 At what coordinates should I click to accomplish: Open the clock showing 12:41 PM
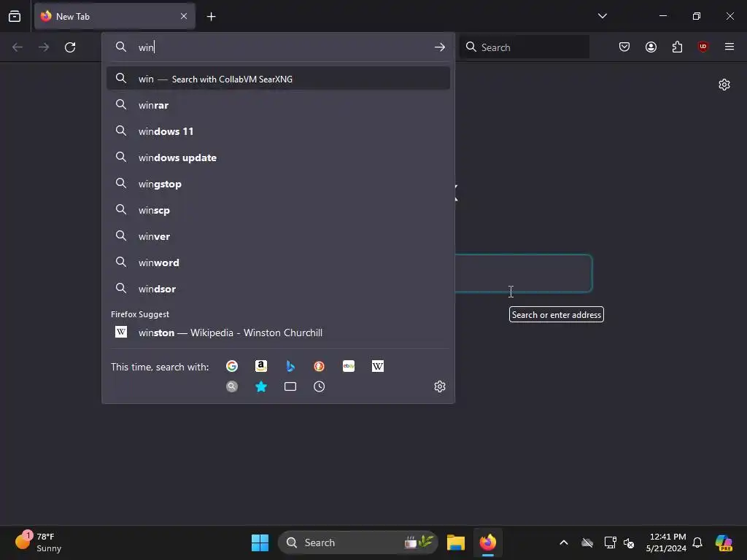tap(666, 542)
